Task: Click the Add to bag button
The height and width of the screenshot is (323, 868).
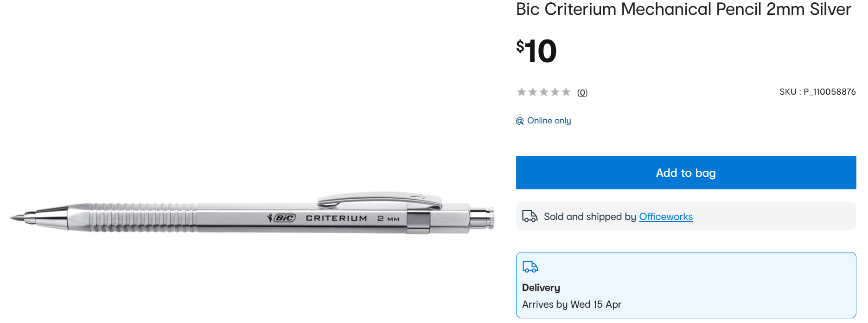Action: pos(686,173)
